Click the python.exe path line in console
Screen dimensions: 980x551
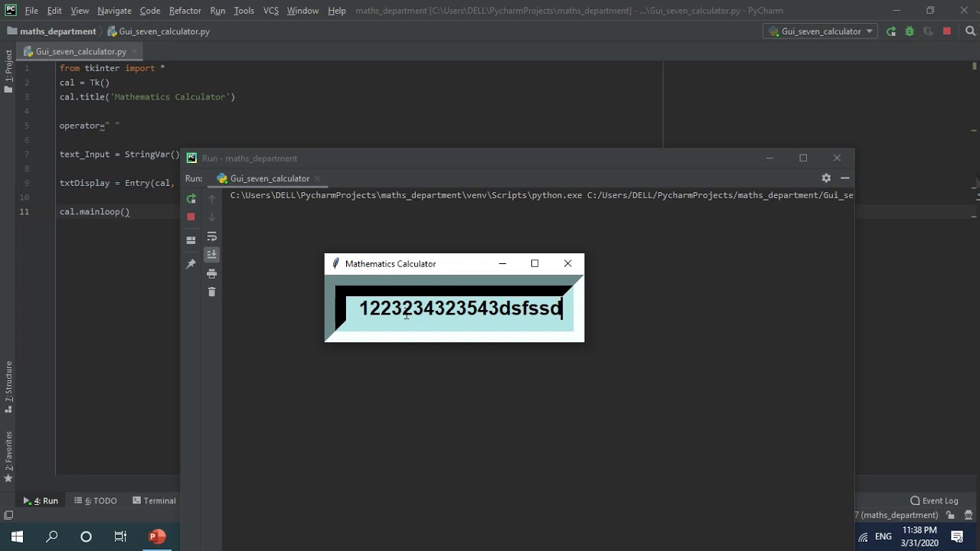point(541,195)
